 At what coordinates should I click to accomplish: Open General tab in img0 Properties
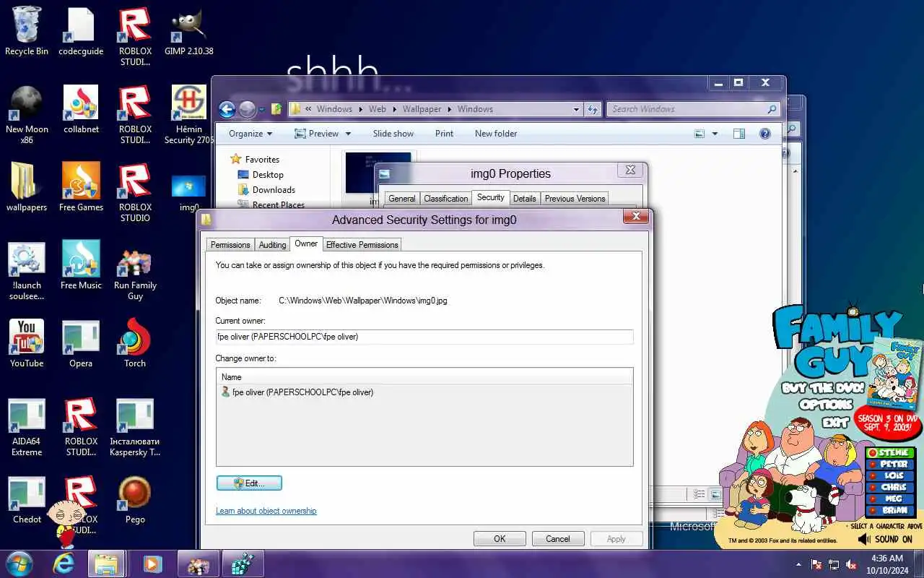pos(402,199)
